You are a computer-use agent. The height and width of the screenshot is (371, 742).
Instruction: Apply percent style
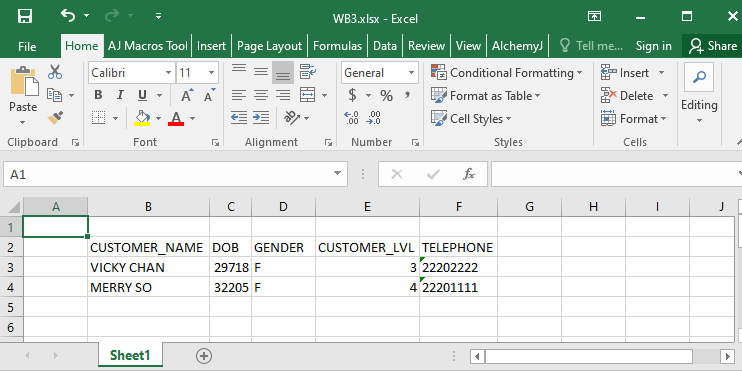click(x=387, y=96)
